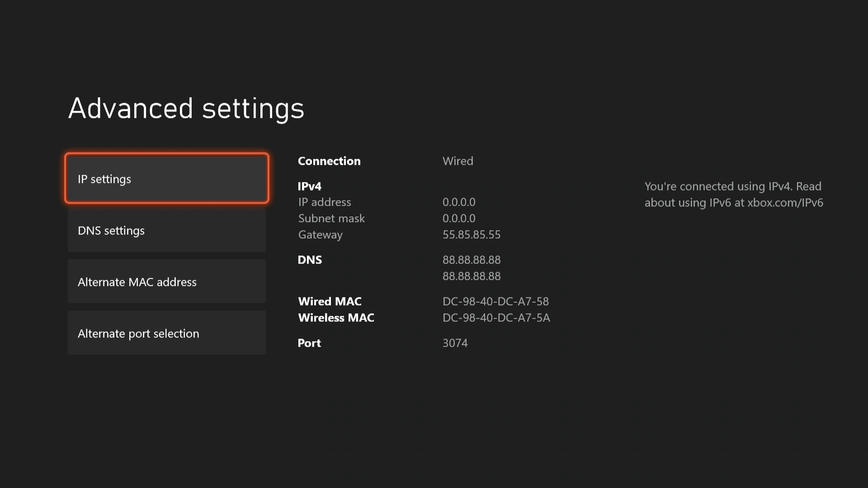This screenshot has width=868, height=488.
Task: Click the Wireless MAC label
Action: pos(336,318)
